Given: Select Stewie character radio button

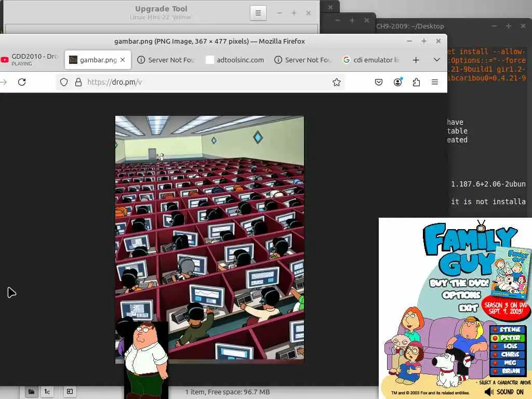Looking at the screenshot, I should point(496,329).
